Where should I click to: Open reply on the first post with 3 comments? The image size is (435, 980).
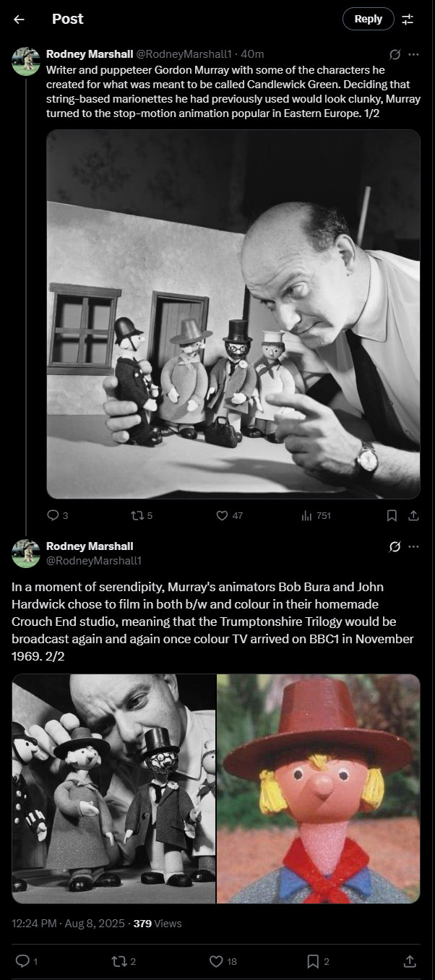(x=57, y=515)
